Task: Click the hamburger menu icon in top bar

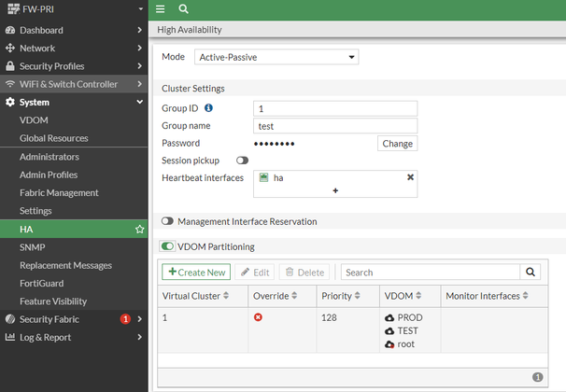Action: pos(161,8)
